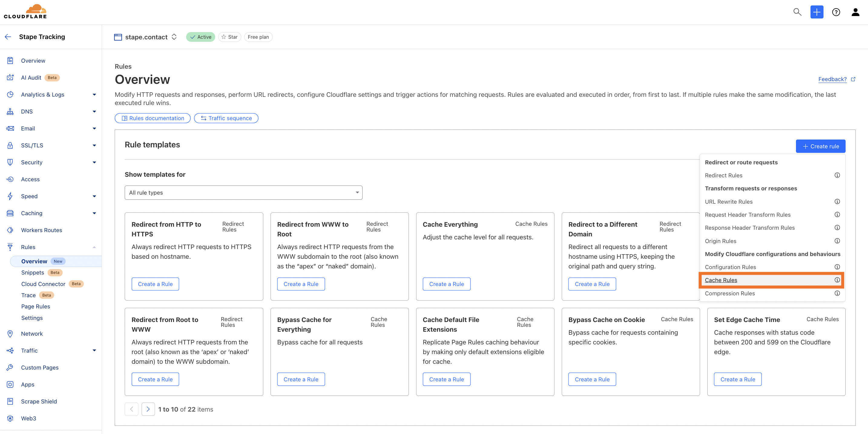Click the blue plus add button
Viewport: 868px width, 434px height.
pyautogui.click(x=817, y=12)
